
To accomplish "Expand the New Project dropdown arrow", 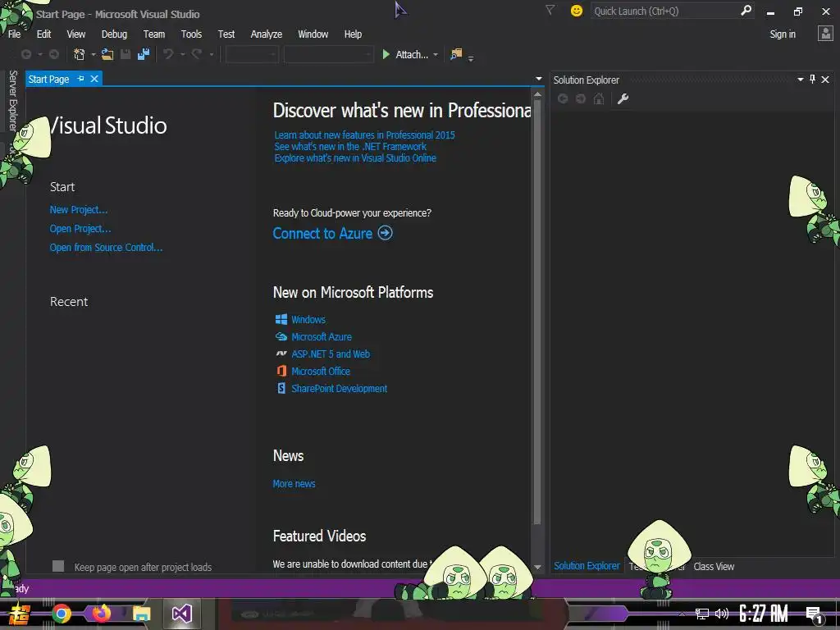I will click(x=94, y=55).
